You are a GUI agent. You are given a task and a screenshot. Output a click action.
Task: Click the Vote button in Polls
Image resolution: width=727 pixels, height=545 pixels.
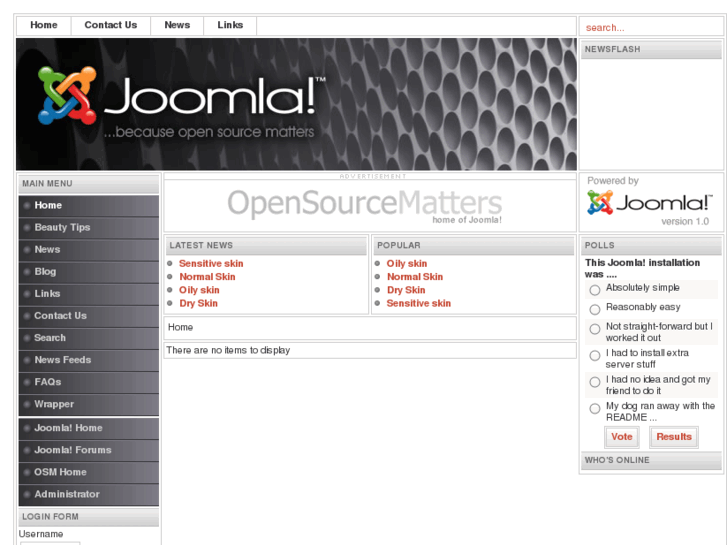(622, 437)
